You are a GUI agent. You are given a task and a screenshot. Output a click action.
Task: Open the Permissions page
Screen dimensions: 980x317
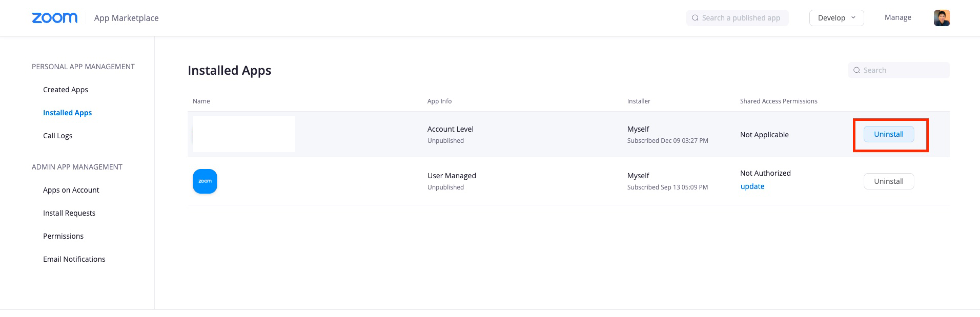point(63,236)
